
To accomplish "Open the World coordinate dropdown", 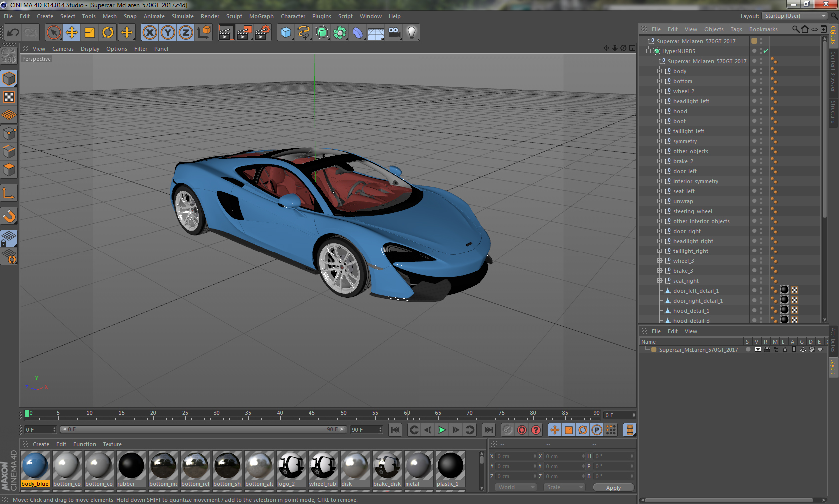I will (516, 487).
